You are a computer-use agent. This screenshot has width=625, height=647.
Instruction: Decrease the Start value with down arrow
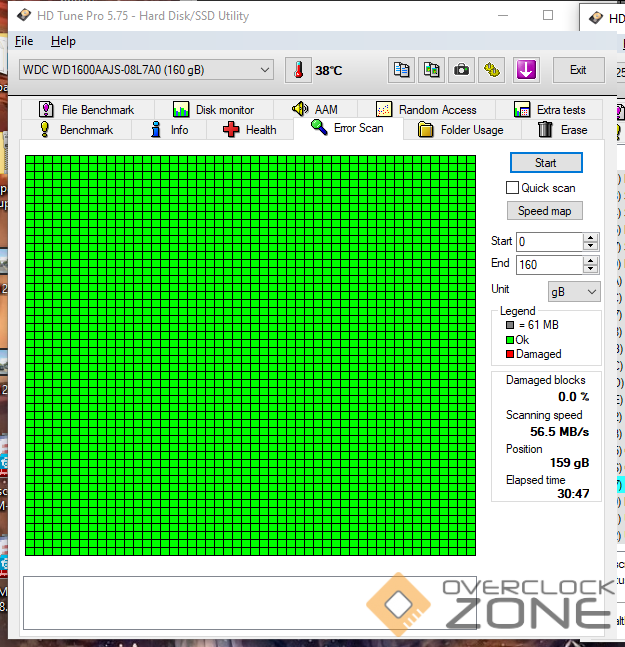pyautogui.click(x=591, y=246)
